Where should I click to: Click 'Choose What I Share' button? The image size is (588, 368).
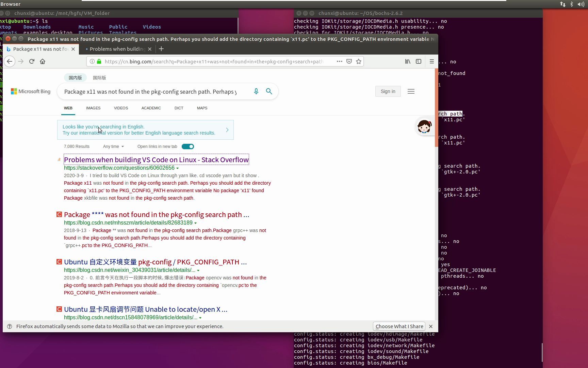tap(399, 326)
